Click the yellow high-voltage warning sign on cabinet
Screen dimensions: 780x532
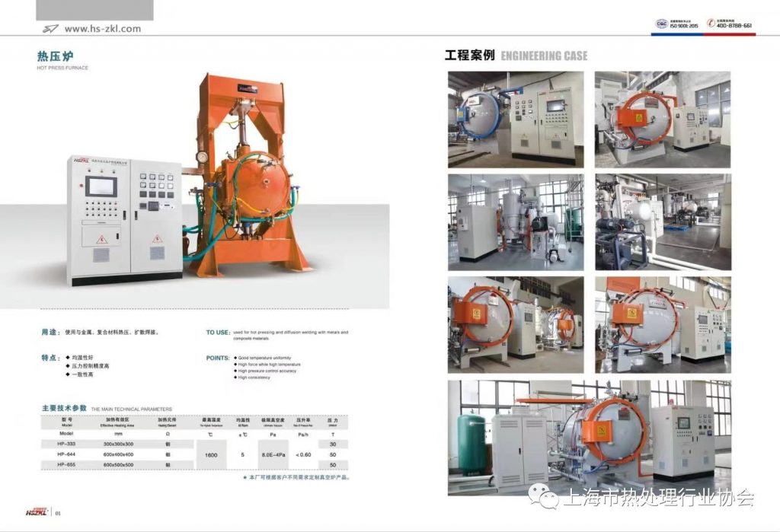click(x=101, y=237)
